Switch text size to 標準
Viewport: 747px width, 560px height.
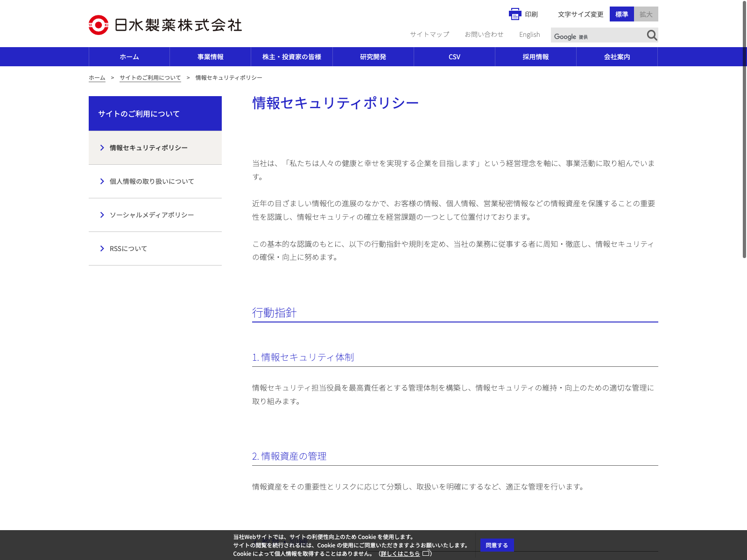[x=621, y=14]
